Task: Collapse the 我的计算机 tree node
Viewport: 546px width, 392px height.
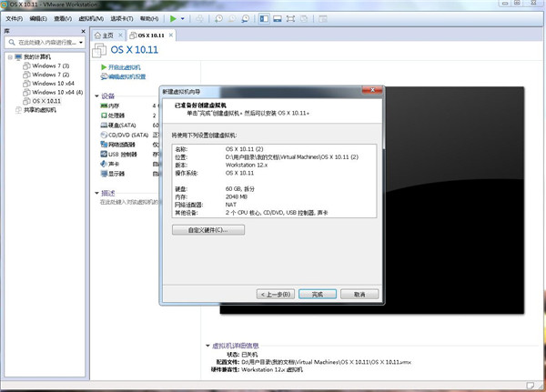Action: pyautogui.click(x=10, y=57)
